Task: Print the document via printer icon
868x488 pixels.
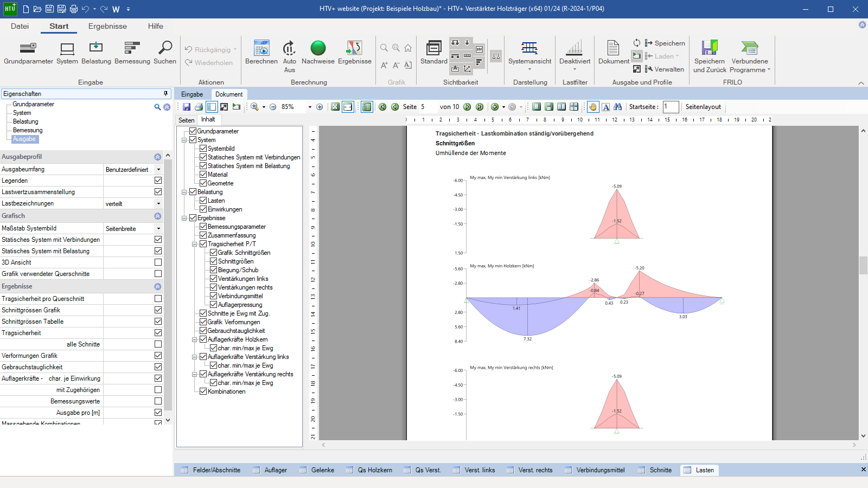Action: tap(199, 107)
